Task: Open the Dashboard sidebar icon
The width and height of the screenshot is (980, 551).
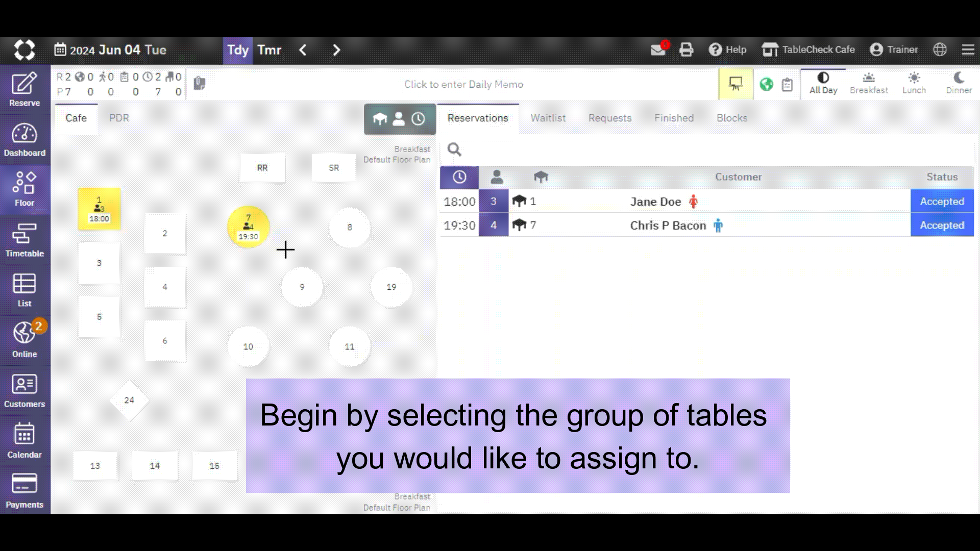Action: click(24, 140)
